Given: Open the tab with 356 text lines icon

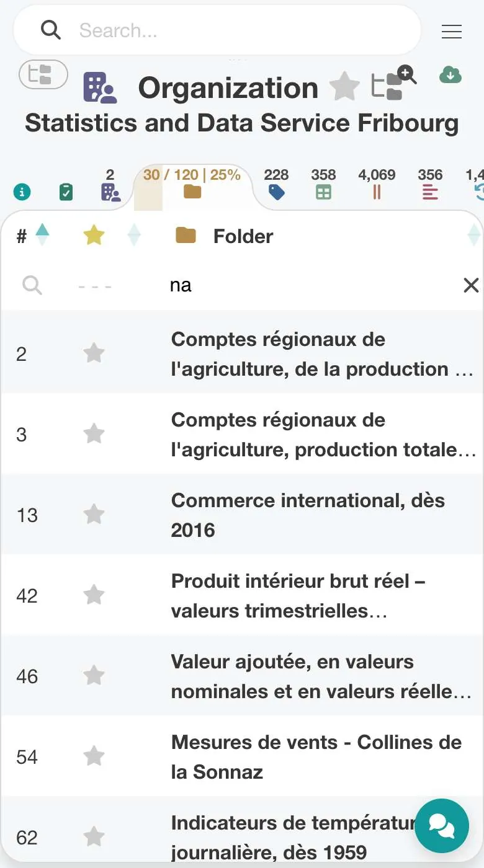Looking at the screenshot, I should (430, 184).
